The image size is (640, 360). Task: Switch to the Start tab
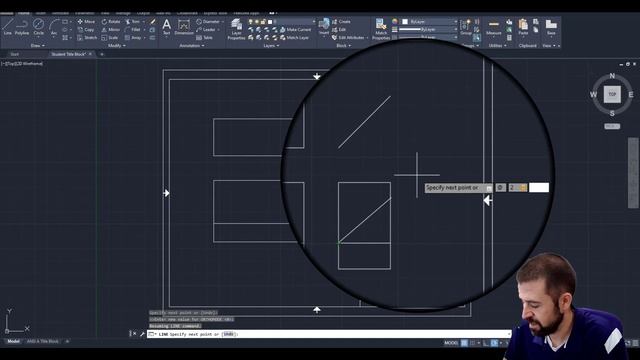click(x=15, y=54)
